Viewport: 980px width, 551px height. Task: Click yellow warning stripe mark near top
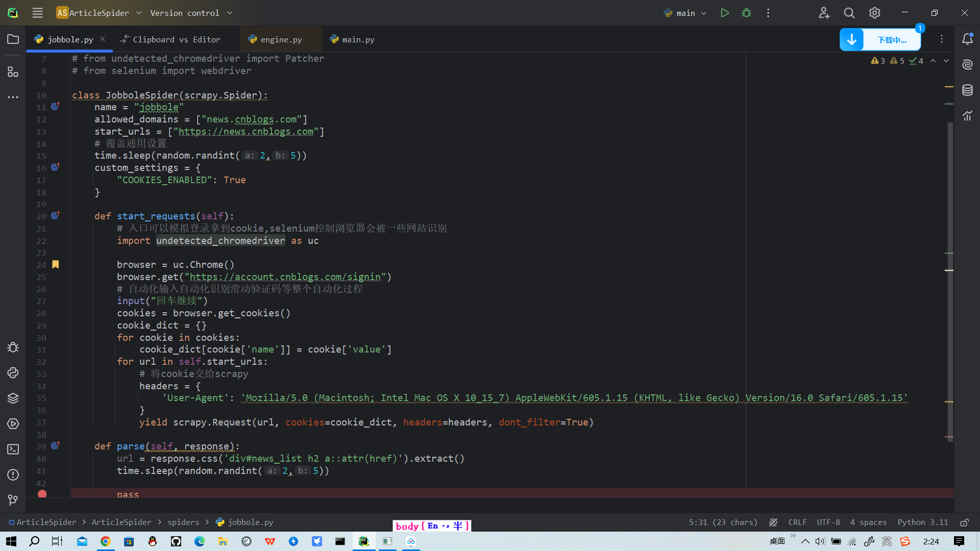tap(949, 87)
